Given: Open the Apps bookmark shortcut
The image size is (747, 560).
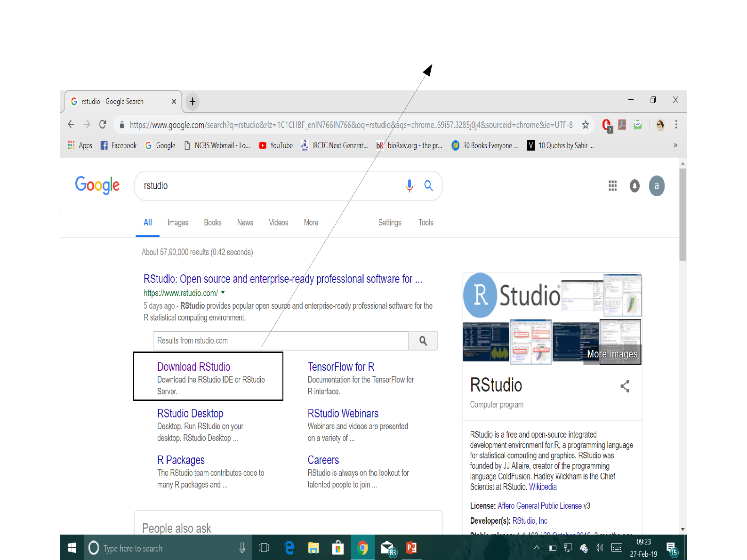Looking at the screenshot, I should (x=80, y=145).
